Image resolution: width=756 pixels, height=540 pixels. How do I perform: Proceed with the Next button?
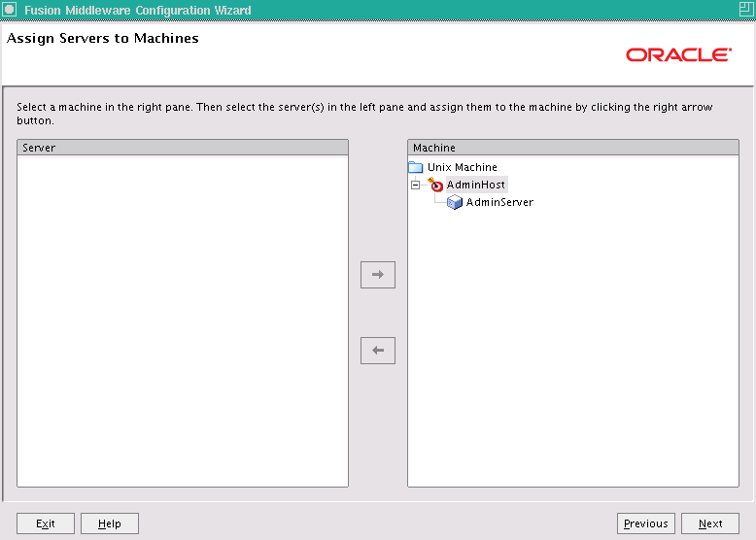(709, 523)
